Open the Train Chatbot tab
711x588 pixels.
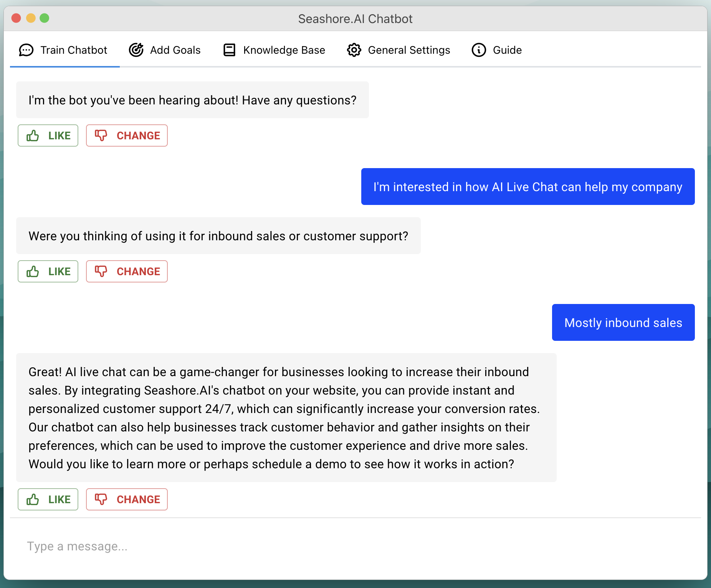pos(64,50)
